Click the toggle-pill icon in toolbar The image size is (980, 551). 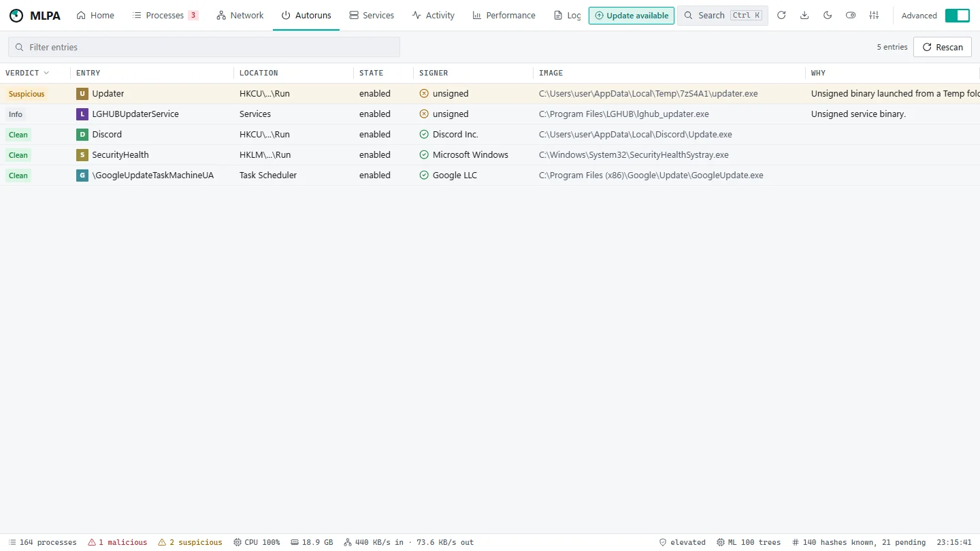(851, 15)
